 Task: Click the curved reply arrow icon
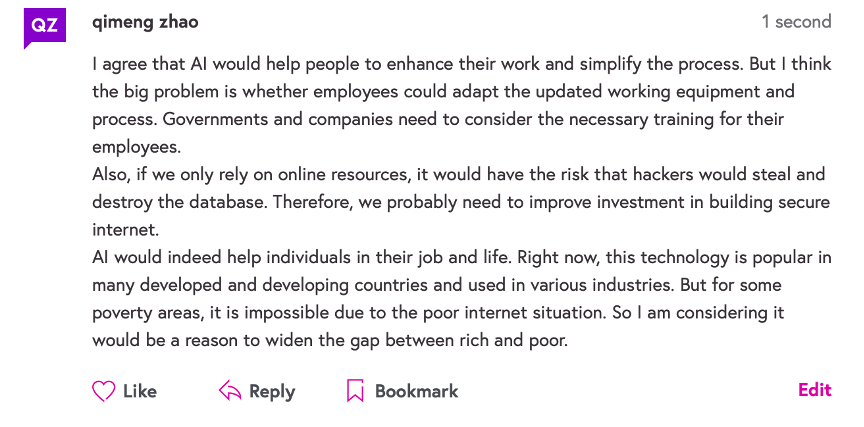[230, 391]
